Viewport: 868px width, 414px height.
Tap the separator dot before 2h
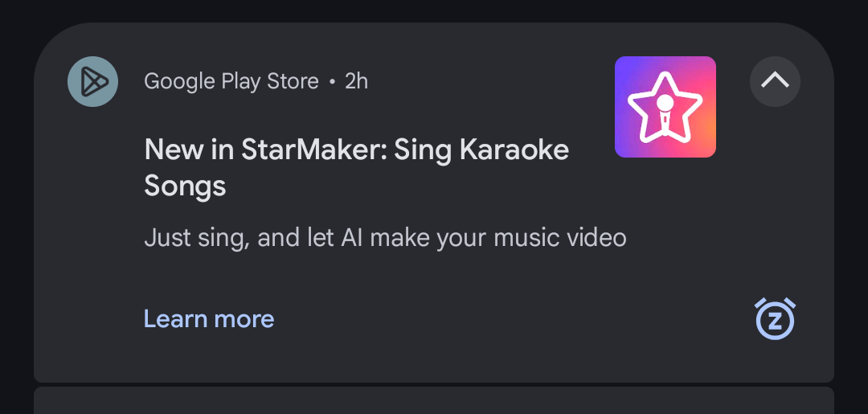tap(332, 82)
